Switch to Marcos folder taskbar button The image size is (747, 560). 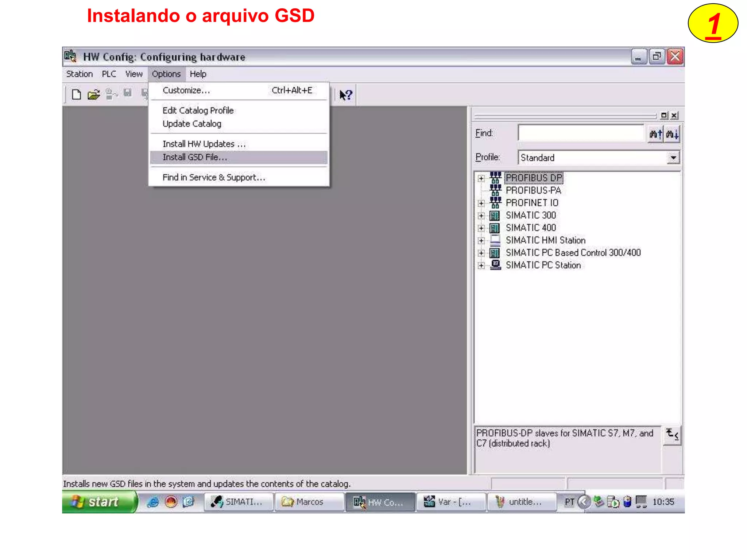click(309, 502)
